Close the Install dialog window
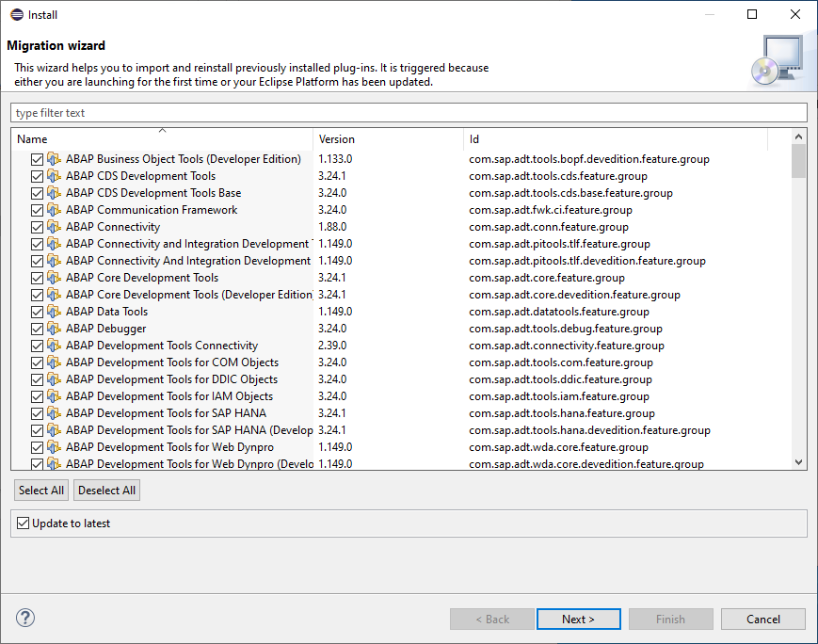818x644 pixels. (795, 14)
